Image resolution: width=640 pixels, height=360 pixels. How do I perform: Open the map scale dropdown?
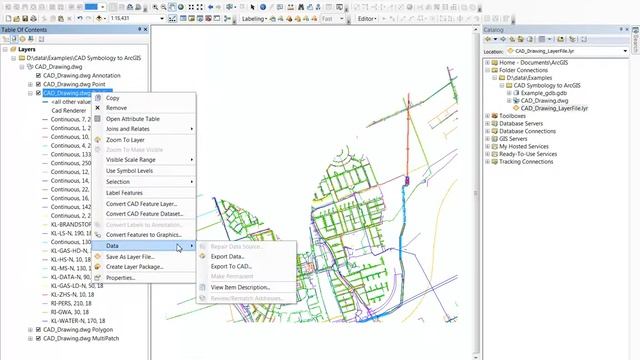pyautogui.click(x=162, y=19)
